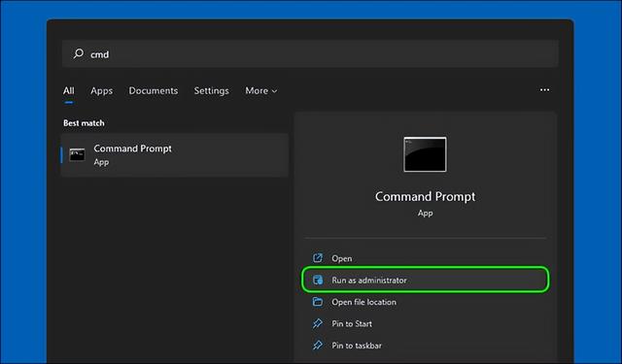Click the Run as administrator shield icon
Image resolution: width=622 pixels, height=364 pixels.
[x=318, y=280]
